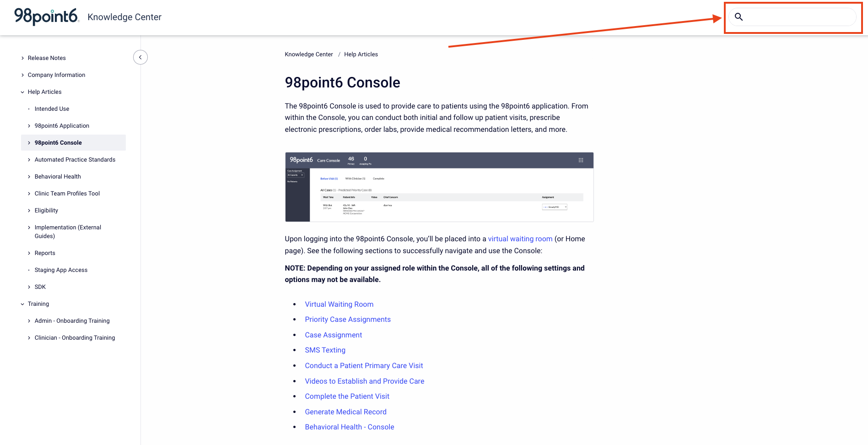This screenshot has height=445, width=868.
Task: Open Admin - Onboarding Training
Action: click(72, 321)
